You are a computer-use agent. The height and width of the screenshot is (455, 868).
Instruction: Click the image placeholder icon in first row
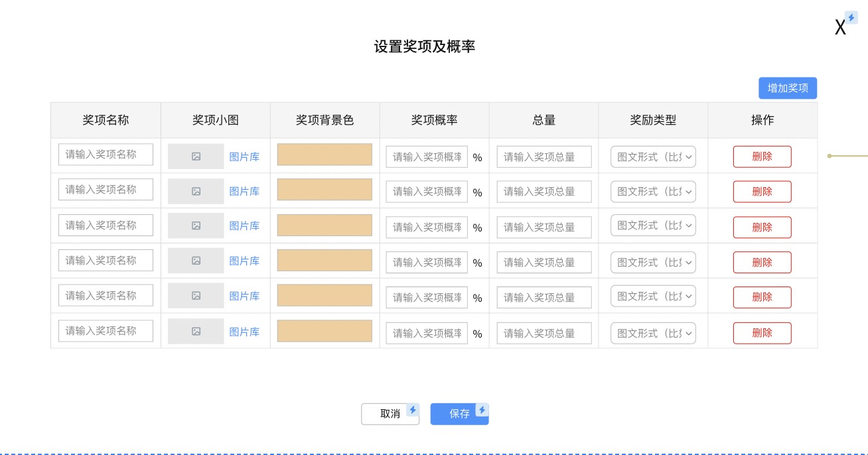point(196,157)
